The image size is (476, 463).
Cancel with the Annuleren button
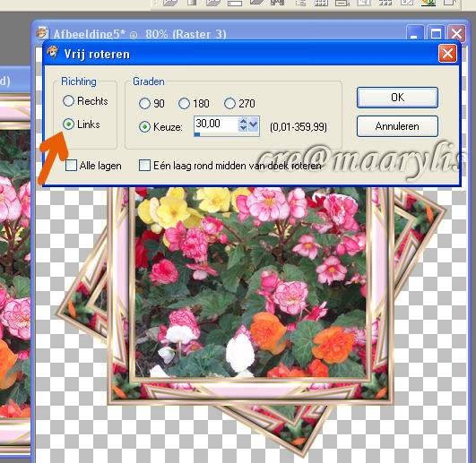click(397, 126)
